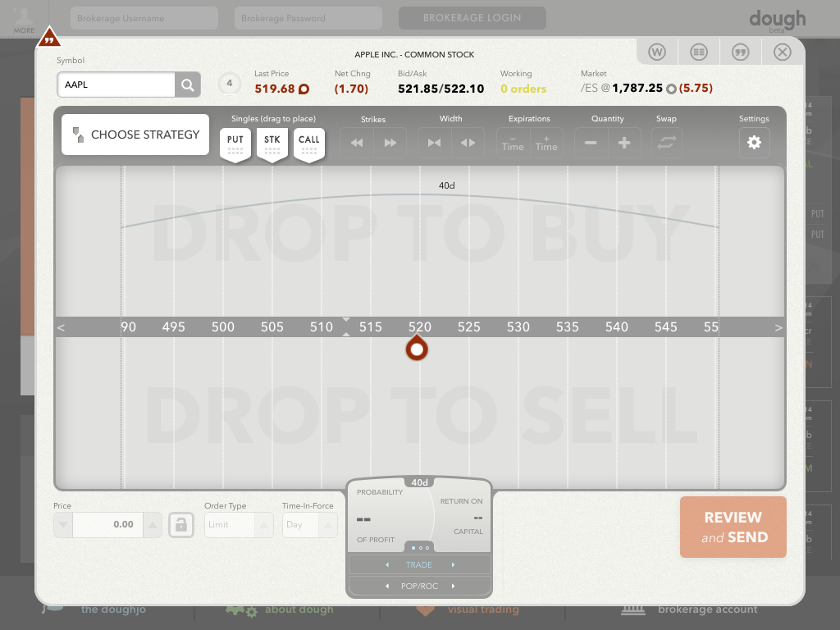Image resolution: width=840 pixels, height=630 pixels.
Task: Click the gauge page dots indicator
Action: (x=420, y=547)
